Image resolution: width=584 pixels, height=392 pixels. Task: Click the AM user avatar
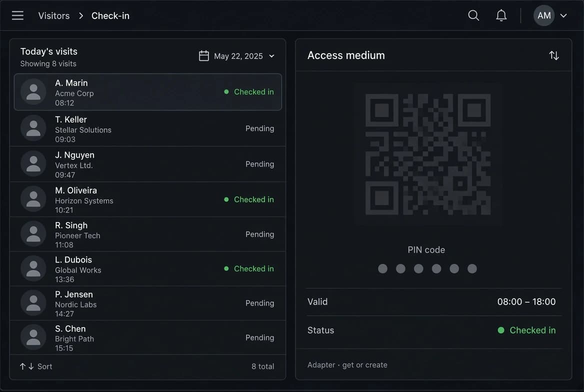(544, 15)
